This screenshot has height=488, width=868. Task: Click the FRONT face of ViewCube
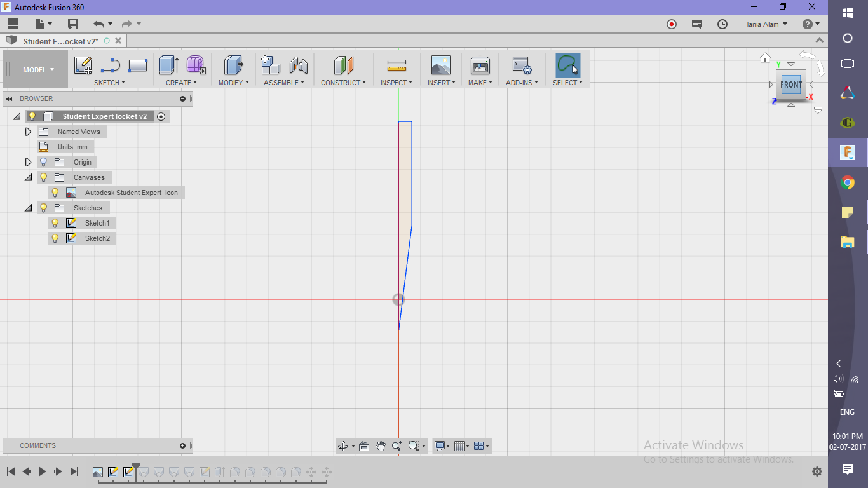(791, 85)
